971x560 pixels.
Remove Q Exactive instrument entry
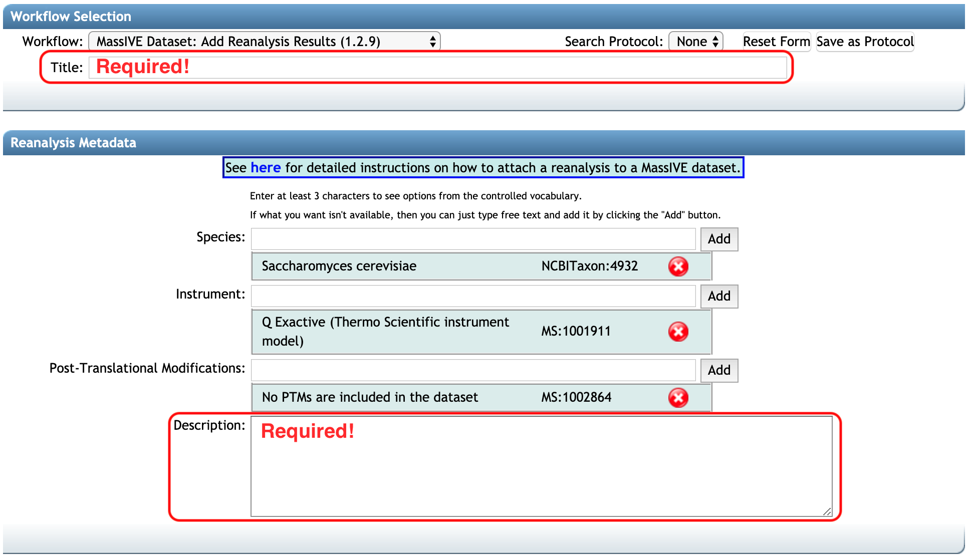tap(678, 332)
